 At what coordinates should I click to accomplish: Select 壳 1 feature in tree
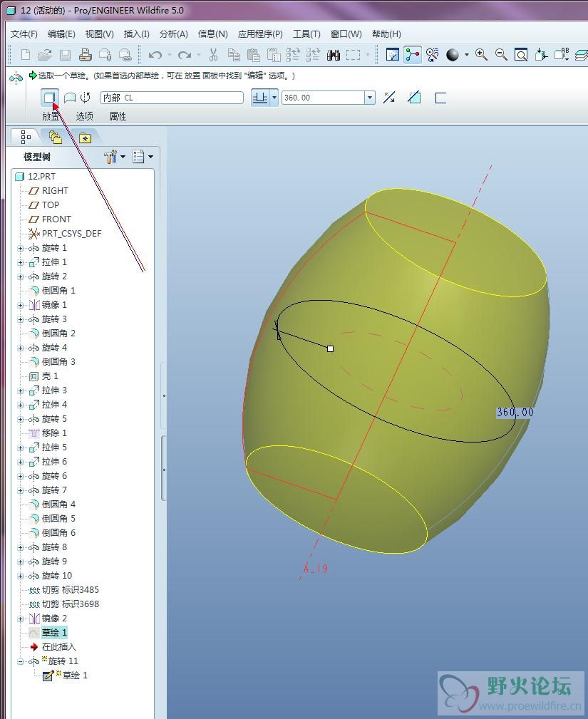[x=50, y=376]
